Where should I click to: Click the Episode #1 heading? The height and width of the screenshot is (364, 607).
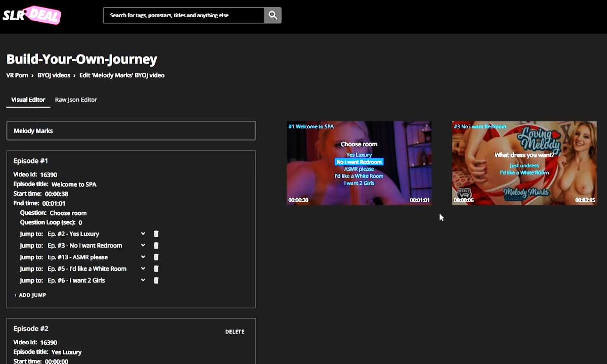click(x=31, y=161)
